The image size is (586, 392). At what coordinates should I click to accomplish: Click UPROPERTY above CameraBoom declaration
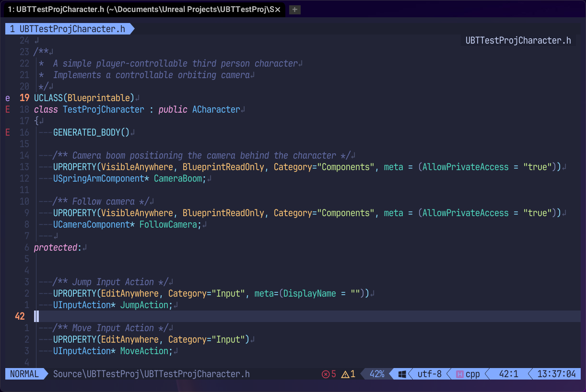click(x=75, y=167)
